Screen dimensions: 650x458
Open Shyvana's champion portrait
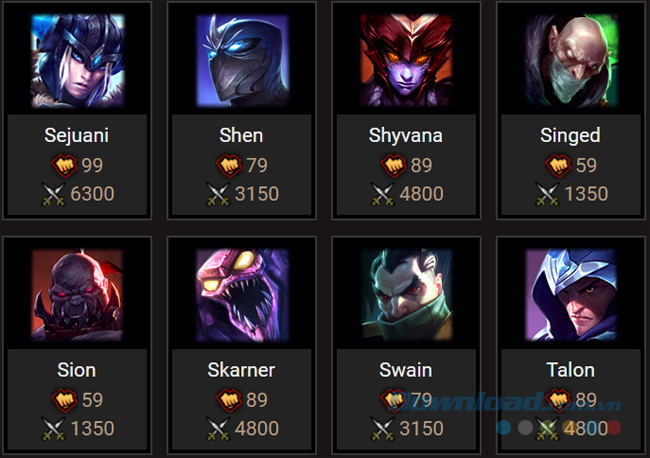(x=406, y=61)
